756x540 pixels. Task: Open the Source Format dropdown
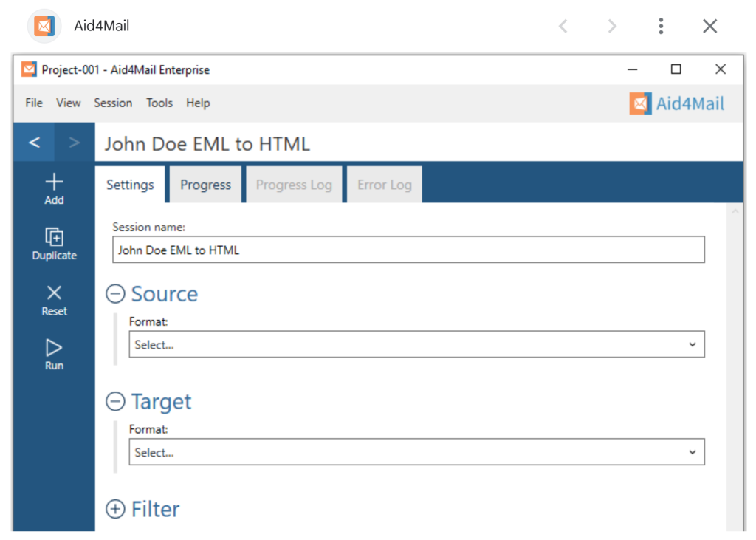pyautogui.click(x=416, y=344)
